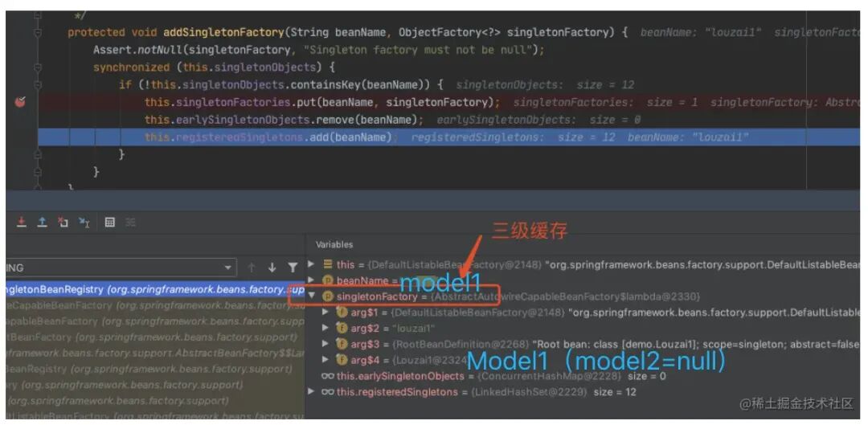Screen dimensions: 868x425
Task: Click inline hint 'singletonObjects: size = 12'
Action: 545,84
